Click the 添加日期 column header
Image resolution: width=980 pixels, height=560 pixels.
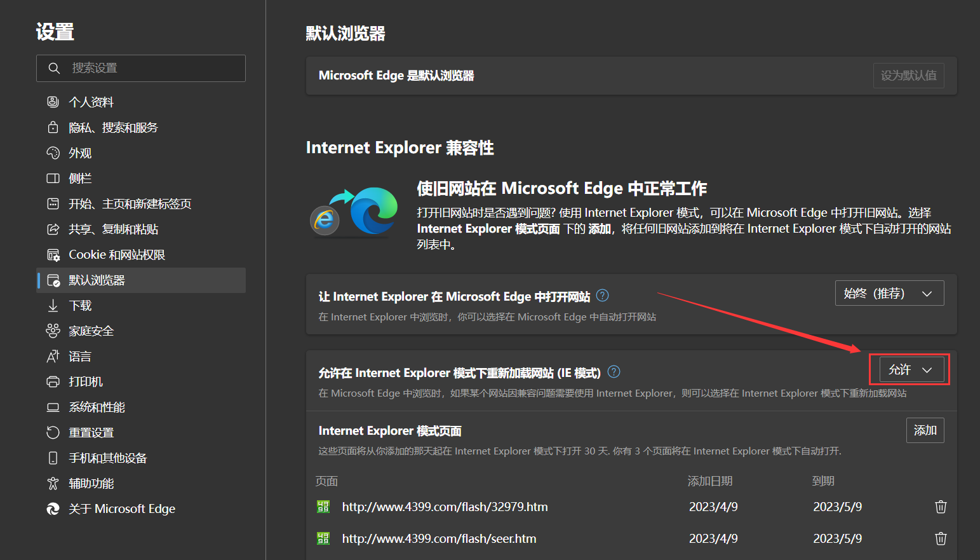click(x=710, y=481)
